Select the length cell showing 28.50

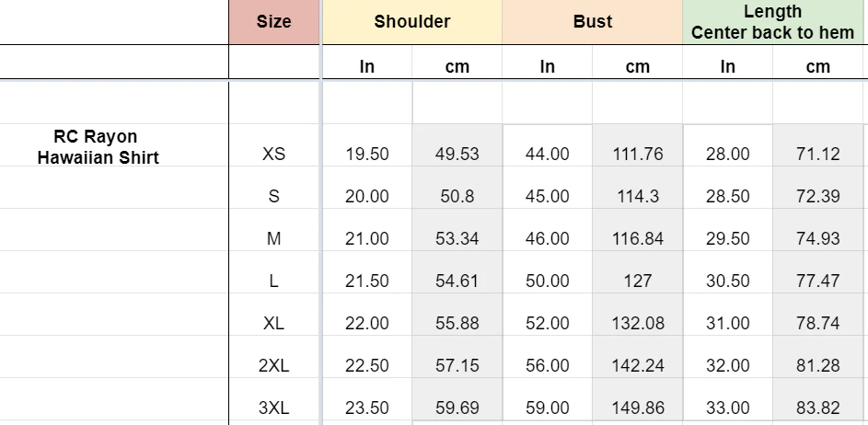[x=727, y=196]
